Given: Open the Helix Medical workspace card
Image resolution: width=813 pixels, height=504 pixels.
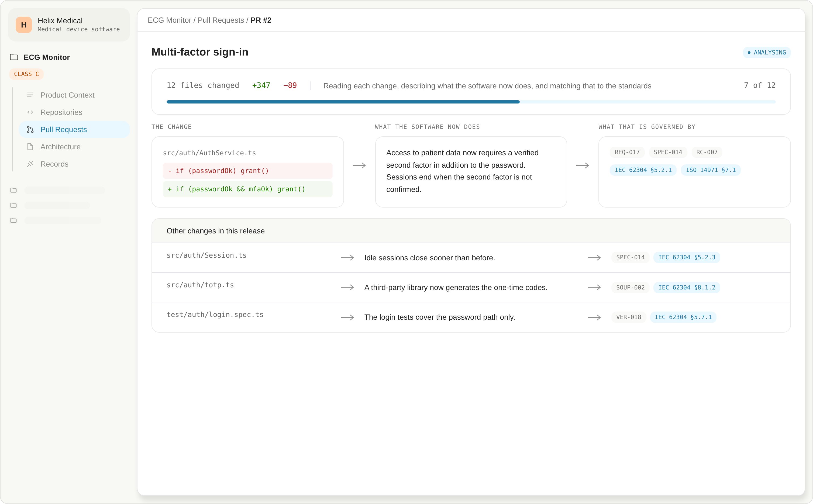Looking at the screenshot, I should pos(69,25).
